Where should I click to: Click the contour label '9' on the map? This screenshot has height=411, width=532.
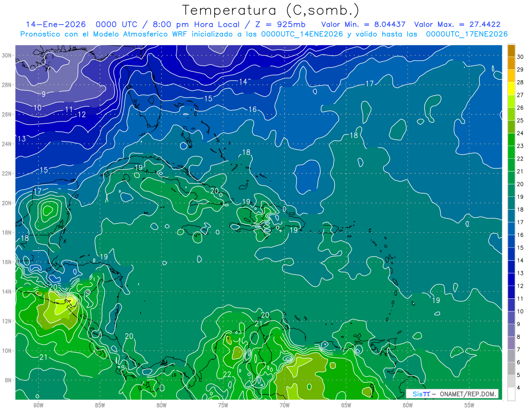(43, 94)
